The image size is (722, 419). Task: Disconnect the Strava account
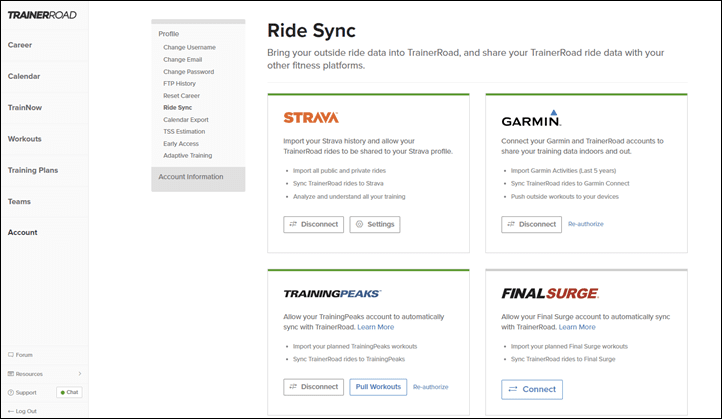click(314, 225)
